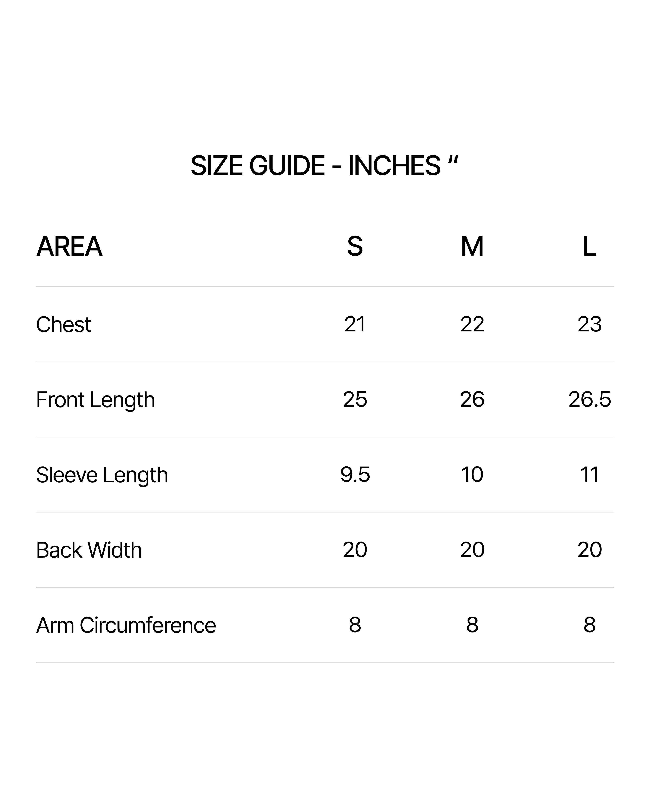The image size is (650, 812).
Task: Select the S size column header
Action: 355,247
